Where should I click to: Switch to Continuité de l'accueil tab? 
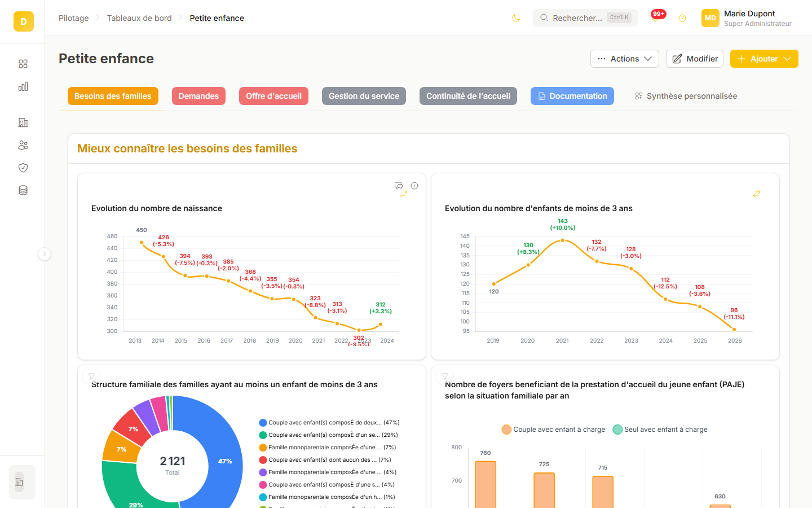pyautogui.click(x=468, y=96)
